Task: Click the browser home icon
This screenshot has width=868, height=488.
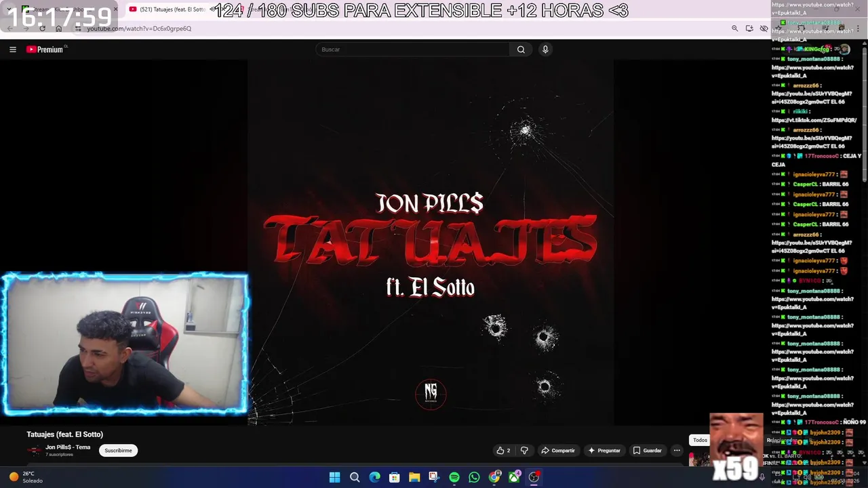Action: click(58, 28)
